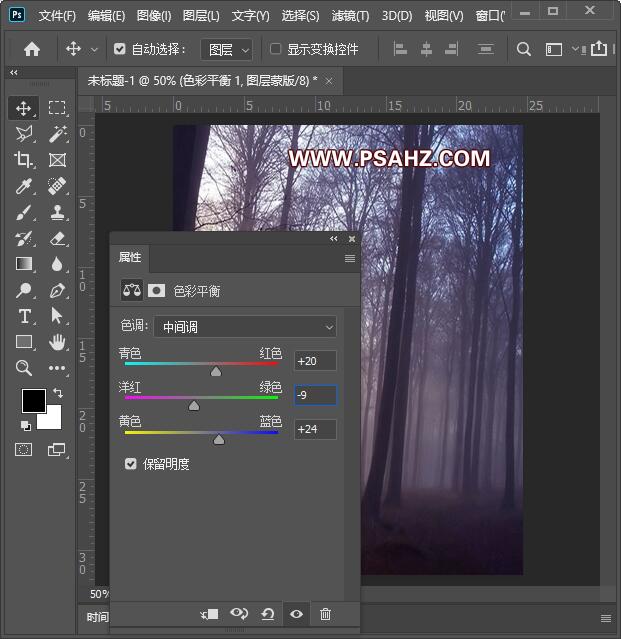Select the 属性 panel tab
Screen dimensions: 621x639
click(130, 257)
